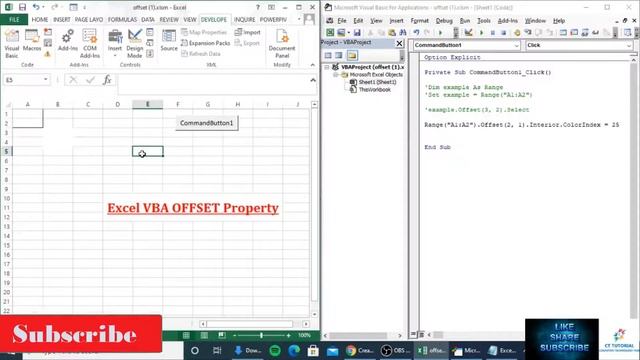Open the Add-Ins gear icon
Viewport: 640px width, 360px height.
pos(68,40)
